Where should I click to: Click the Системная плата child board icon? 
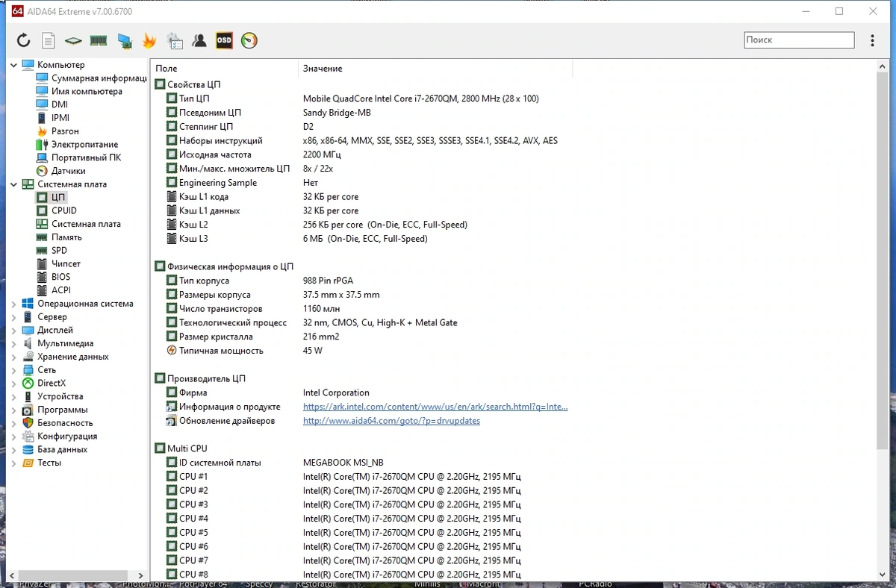(42, 224)
